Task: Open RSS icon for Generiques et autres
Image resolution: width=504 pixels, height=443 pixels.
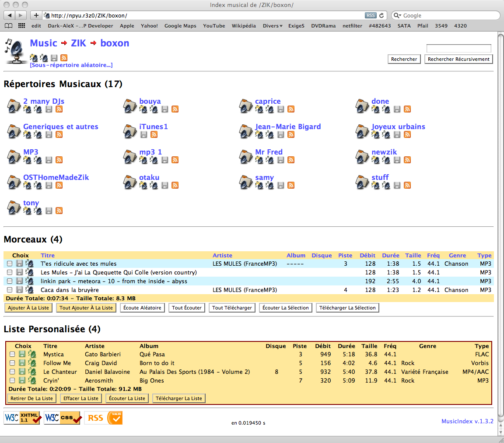Action: pos(59,135)
